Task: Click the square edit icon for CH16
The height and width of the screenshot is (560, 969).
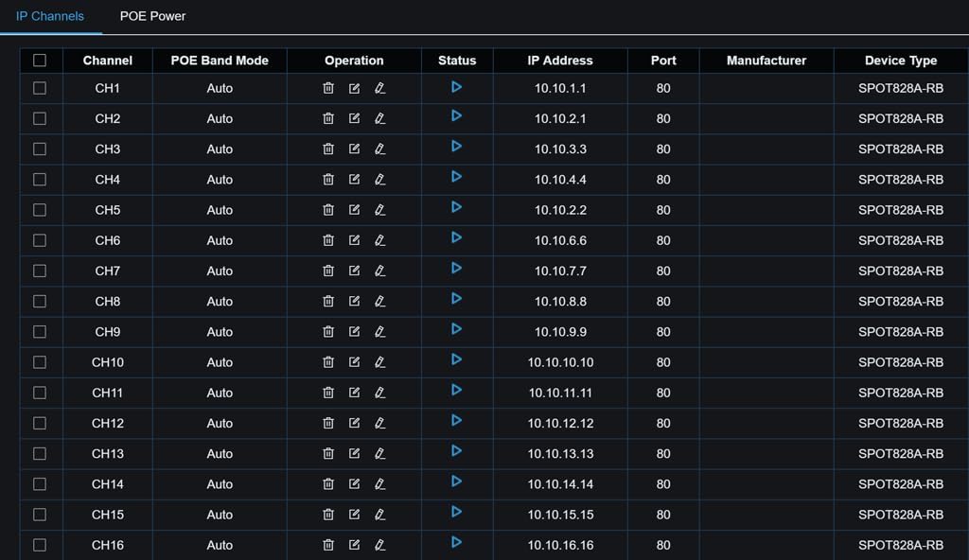Action: [354, 545]
